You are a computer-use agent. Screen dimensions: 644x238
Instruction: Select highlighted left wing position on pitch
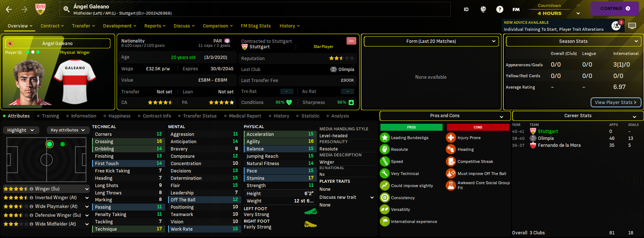tap(49, 144)
